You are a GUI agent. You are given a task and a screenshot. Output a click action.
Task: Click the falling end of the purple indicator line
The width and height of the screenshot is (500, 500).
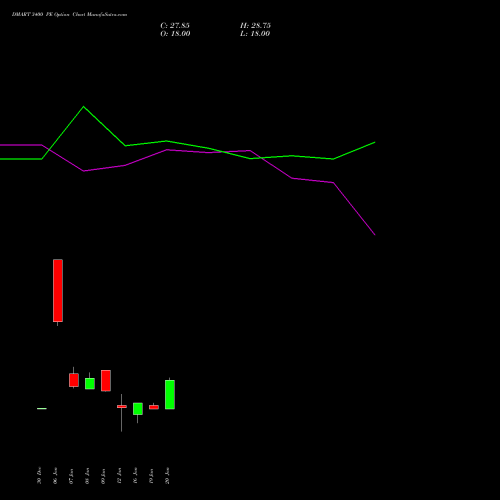coord(375,235)
